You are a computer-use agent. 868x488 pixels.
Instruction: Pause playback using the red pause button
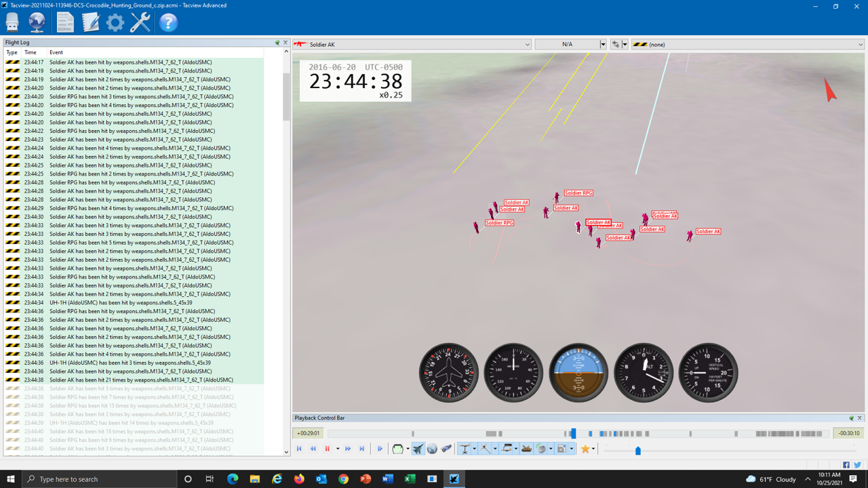tap(327, 449)
